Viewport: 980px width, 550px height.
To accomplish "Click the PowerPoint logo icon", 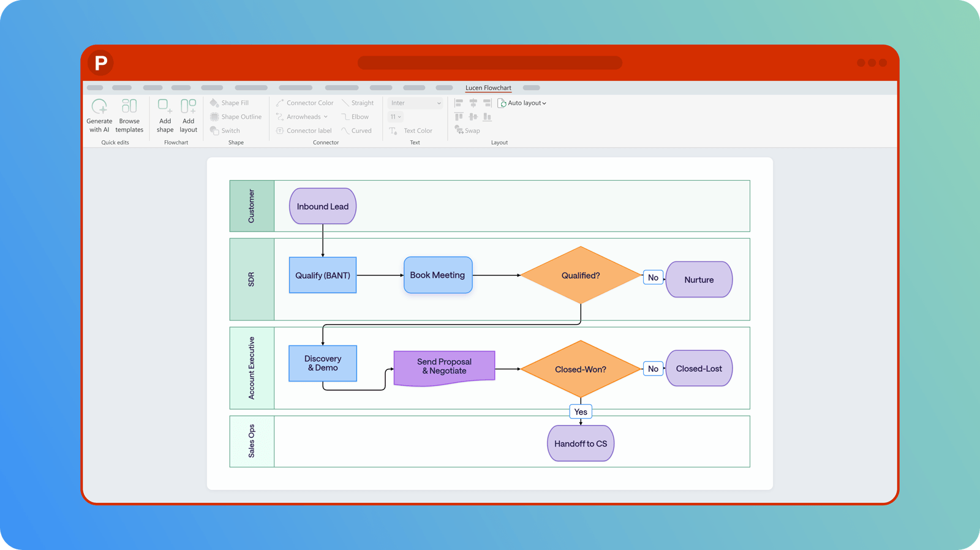I will [100, 62].
